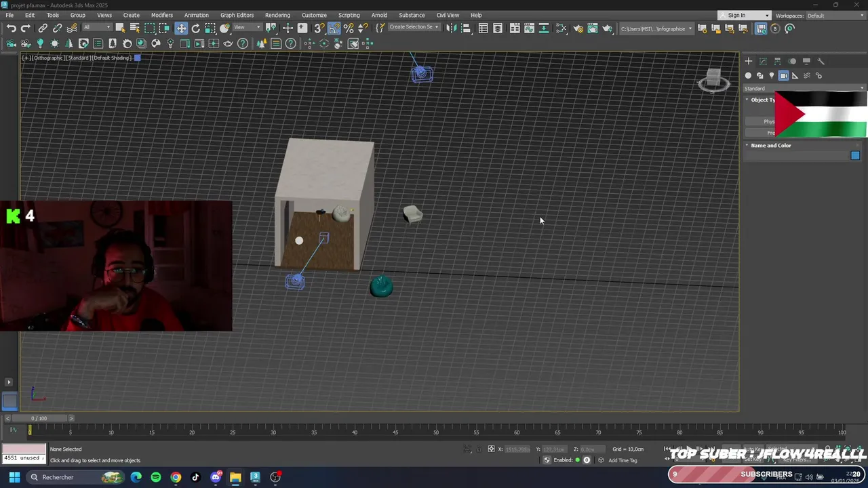Click the Use Pivot Point Center icon
This screenshot has height=488, width=868.
[x=272, y=28]
